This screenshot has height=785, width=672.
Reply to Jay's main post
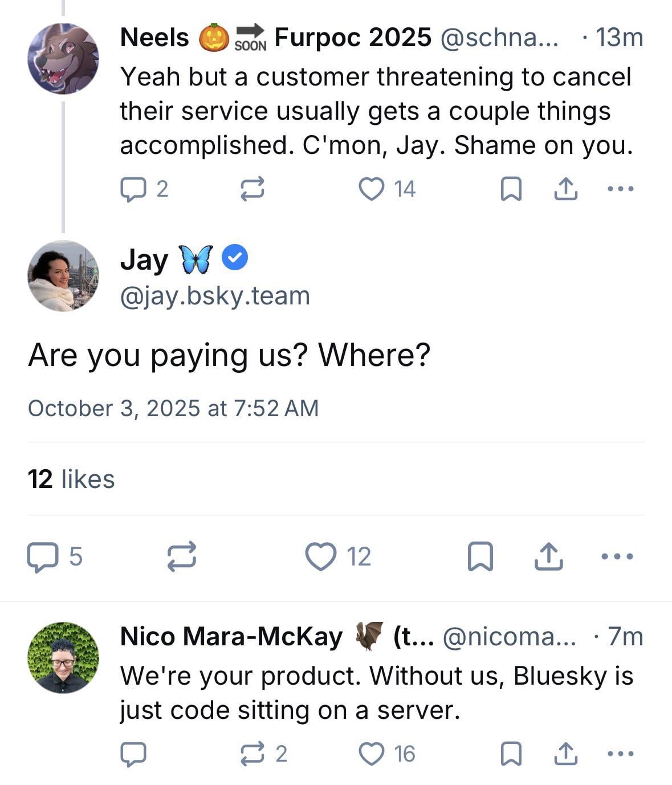tap(42, 556)
